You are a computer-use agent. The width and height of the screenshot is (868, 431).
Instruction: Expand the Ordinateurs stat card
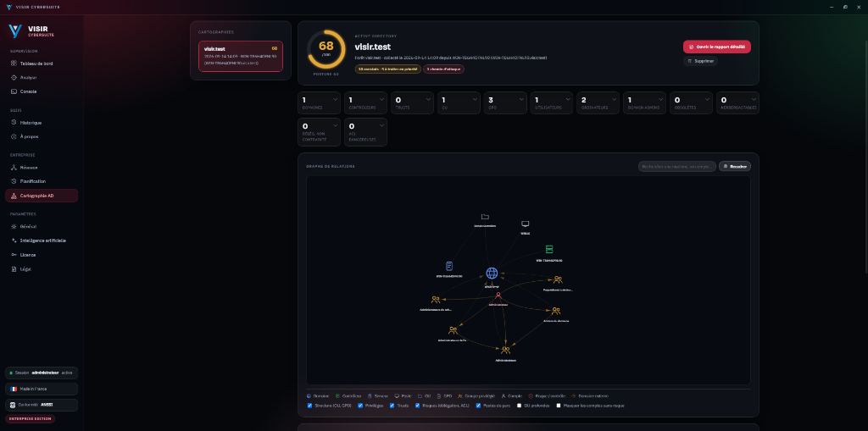[x=598, y=103]
